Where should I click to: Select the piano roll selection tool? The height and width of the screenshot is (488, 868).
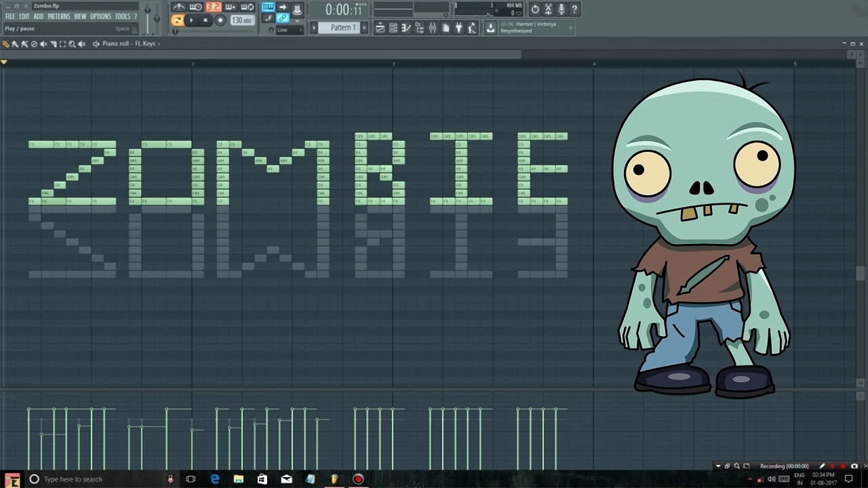point(62,44)
